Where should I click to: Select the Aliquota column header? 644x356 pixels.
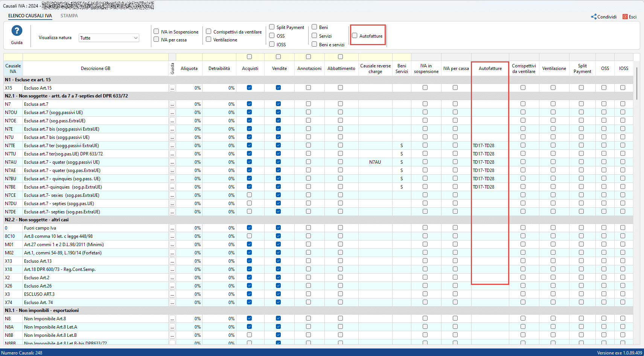189,68
